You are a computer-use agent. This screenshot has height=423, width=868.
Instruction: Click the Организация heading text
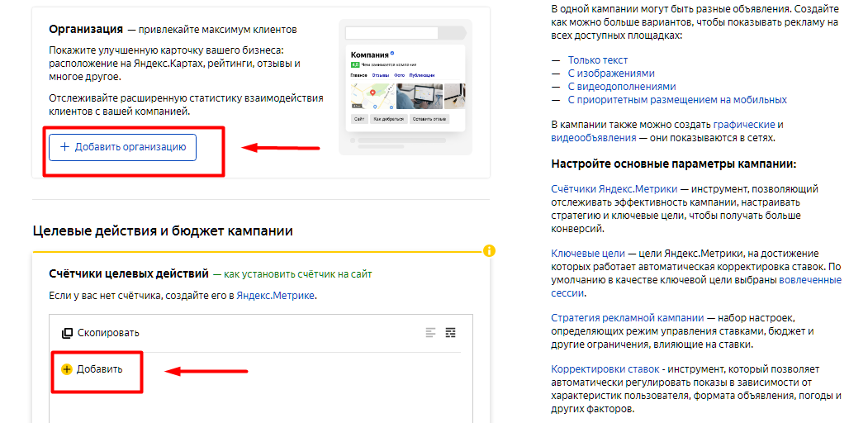[x=86, y=29]
